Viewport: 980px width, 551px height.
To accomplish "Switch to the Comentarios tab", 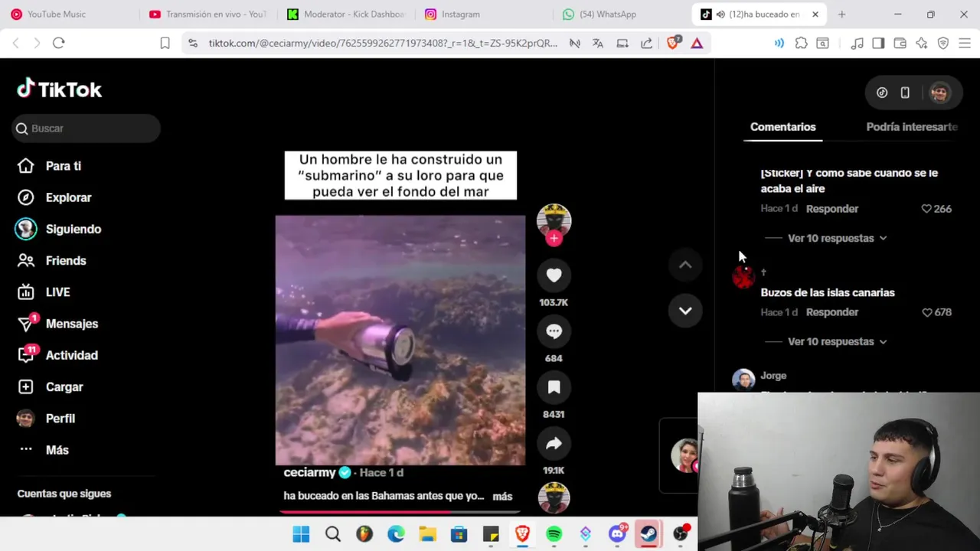I will 782,127.
